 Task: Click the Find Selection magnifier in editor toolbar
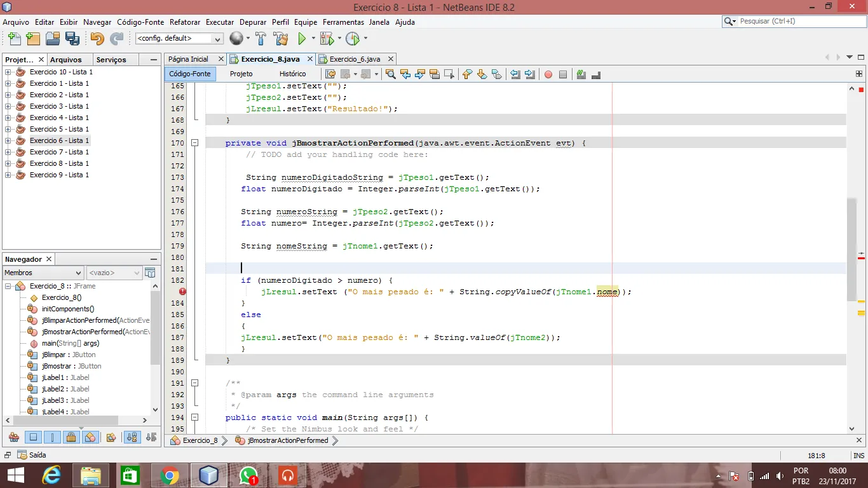(x=391, y=74)
